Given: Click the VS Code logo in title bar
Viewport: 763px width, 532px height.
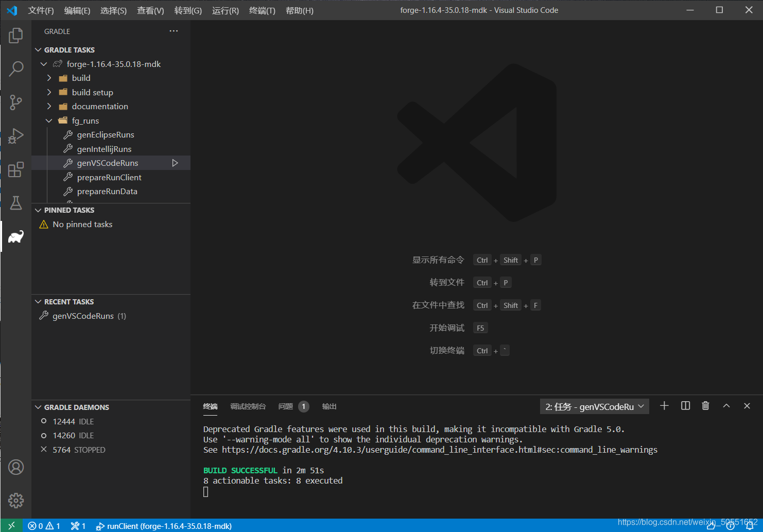Looking at the screenshot, I should click(12, 10).
